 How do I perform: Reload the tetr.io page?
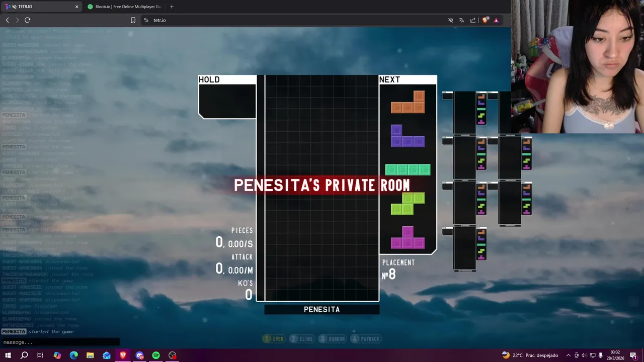pyautogui.click(x=27, y=20)
